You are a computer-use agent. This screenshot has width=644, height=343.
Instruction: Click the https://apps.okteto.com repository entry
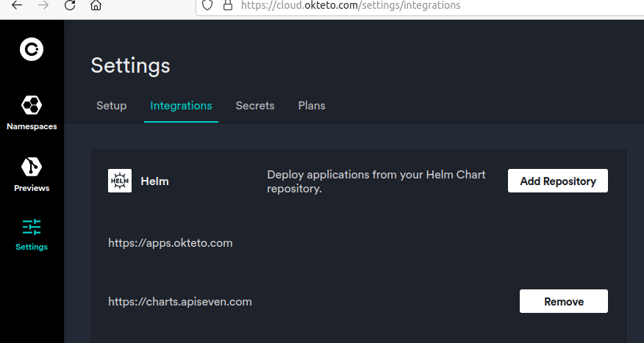tap(171, 242)
